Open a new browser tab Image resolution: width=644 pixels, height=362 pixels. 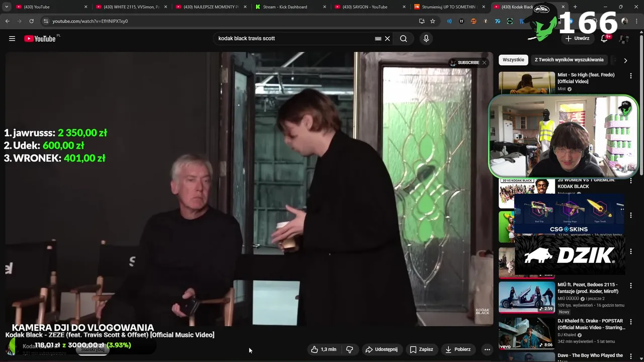coord(575,7)
